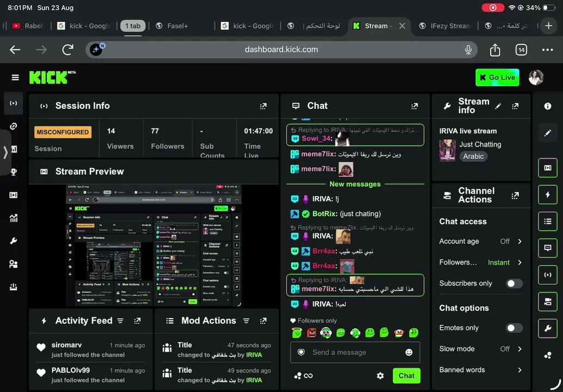Click the Stream Preview thumbnail
Viewport: 563px width, 392px height.
click(x=154, y=246)
